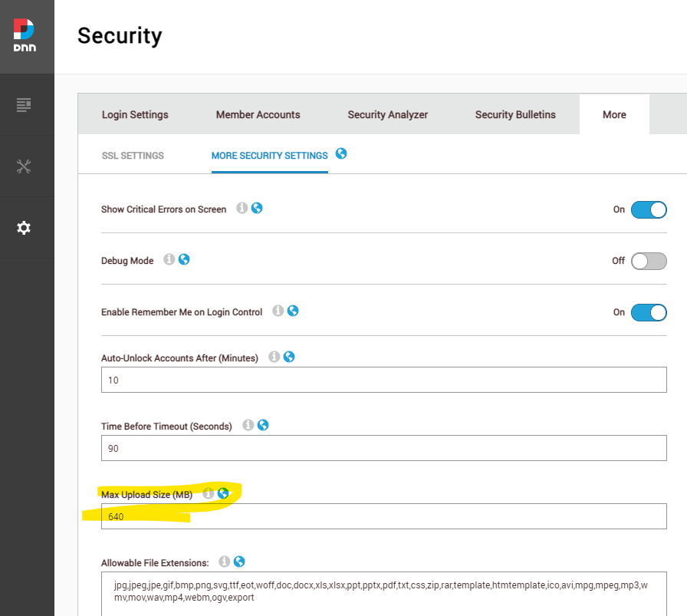The height and width of the screenshot is (616, 687).
Task: Select the Tools icon in the left sidebar
Action: click(x=24, y=166)
